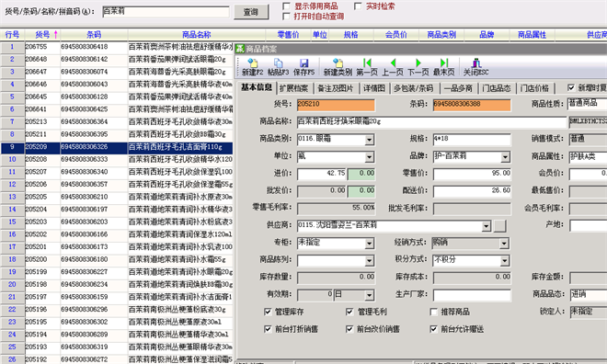Uncheck 管理库存 checkbox
The width and height of the screenshot is (607, 364).
268,312
